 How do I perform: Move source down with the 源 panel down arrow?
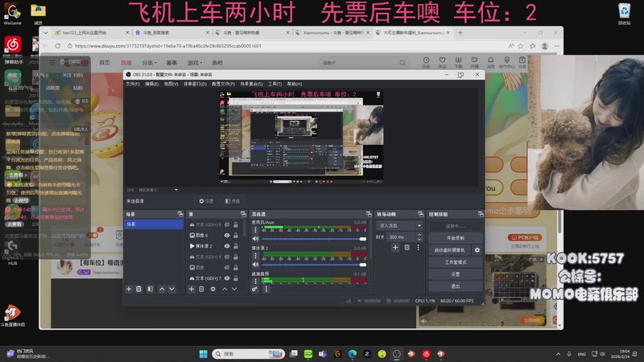pyautogui.click(x=234, y=289)
